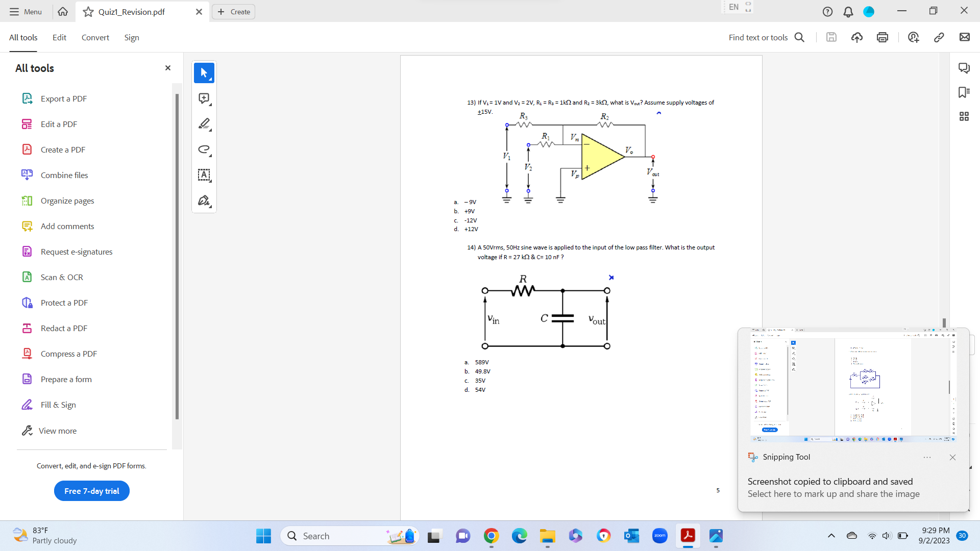
Task: Toggle the star on Quiz1_Revision.pdf tab
Action: pos(87,11)
